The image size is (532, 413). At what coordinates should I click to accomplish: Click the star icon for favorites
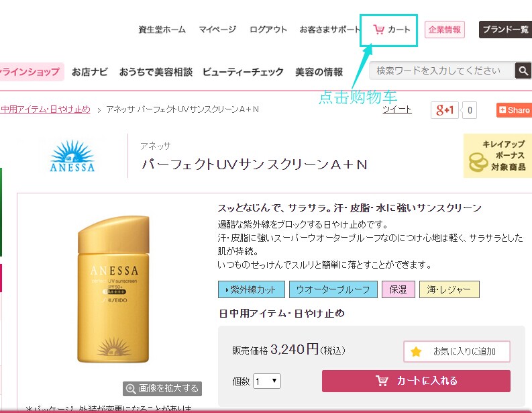[416, 351]
